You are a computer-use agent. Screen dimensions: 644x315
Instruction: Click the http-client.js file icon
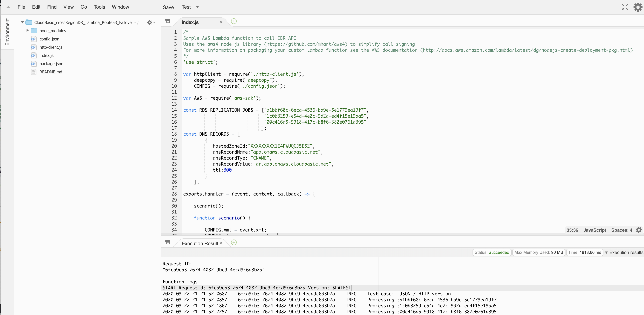[33, 47]
